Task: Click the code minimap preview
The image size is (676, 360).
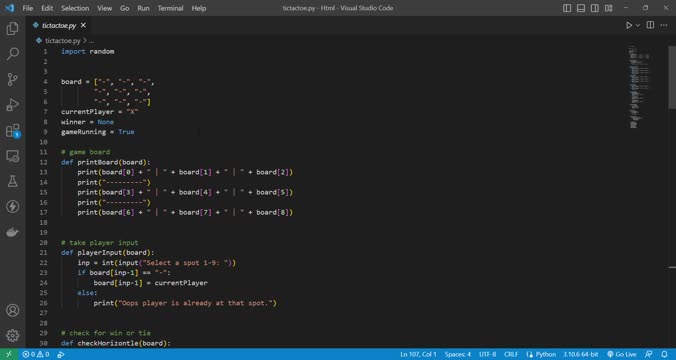Action: pos(639,87)
